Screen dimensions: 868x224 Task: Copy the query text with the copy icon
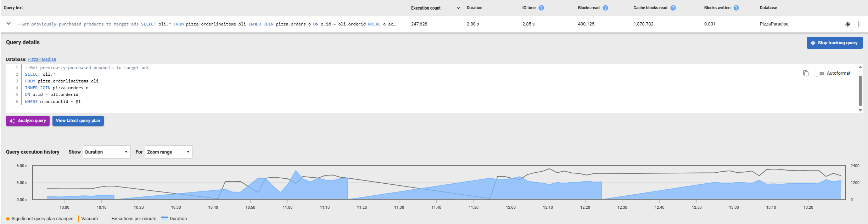[806, 73]
